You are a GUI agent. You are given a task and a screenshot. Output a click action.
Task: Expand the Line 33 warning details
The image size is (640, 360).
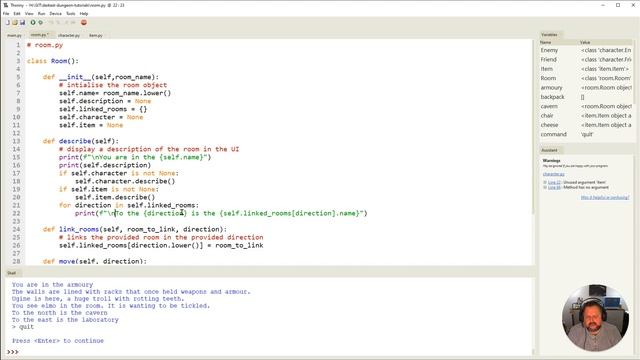coord(544,187)
